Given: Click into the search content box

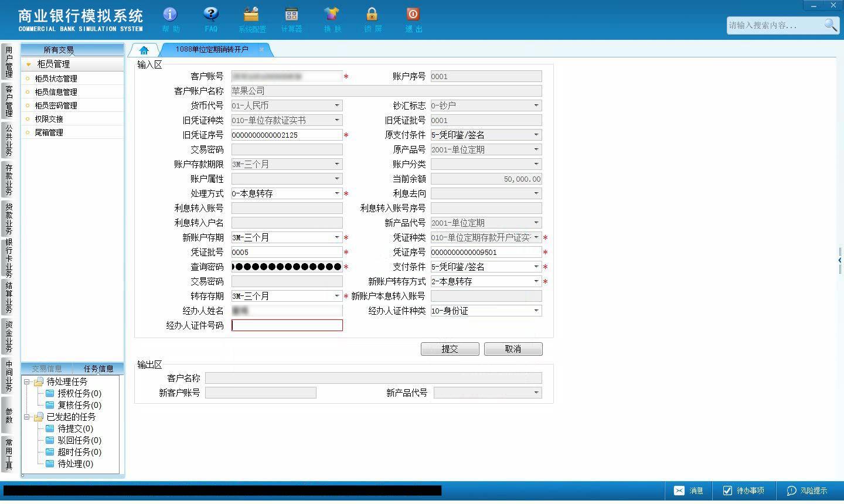Looking at the screenshot, I should [x=775, y=25].
